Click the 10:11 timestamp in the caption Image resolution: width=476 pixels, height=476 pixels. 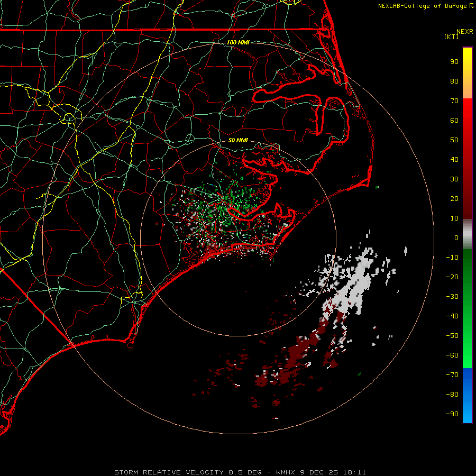tap(354, 472)
